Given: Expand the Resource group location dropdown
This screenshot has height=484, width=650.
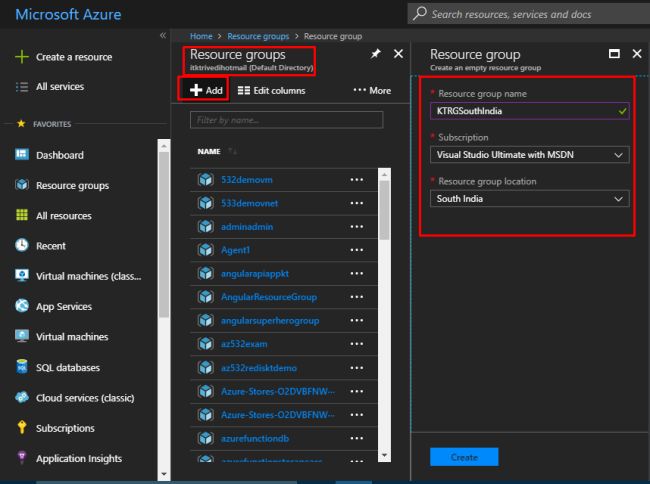Looking at the screenshot, I should pyautogui.click(x=529, y=199).
